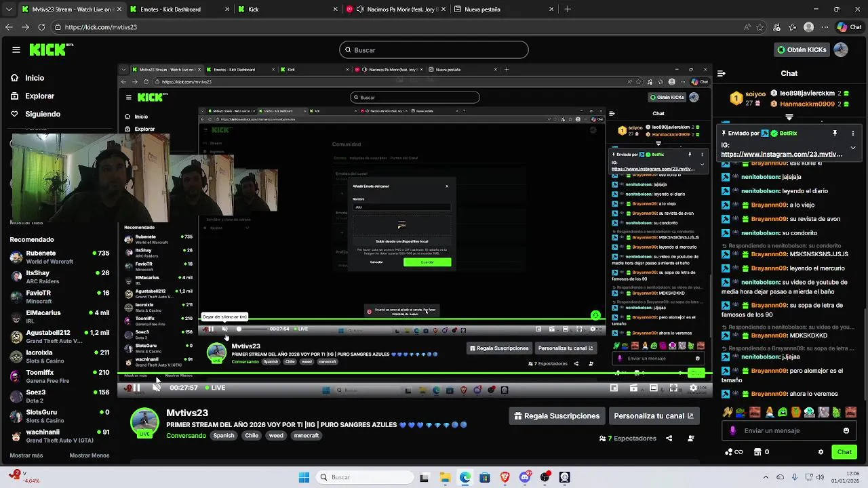
Task: Open chat settings gear icon
Action: coord(821,452)
